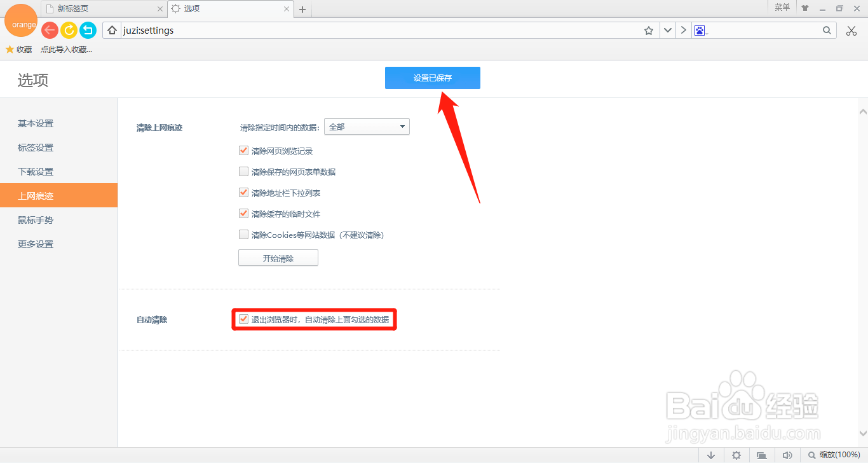Open the skin shirt icon
The width and height of the screenshot is (868, 463).
(805, 8)
